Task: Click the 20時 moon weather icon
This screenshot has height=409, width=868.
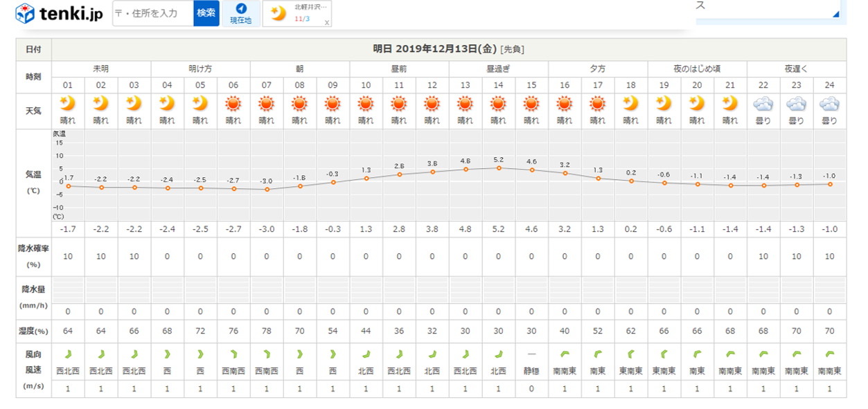Action: tap(697, 104)
